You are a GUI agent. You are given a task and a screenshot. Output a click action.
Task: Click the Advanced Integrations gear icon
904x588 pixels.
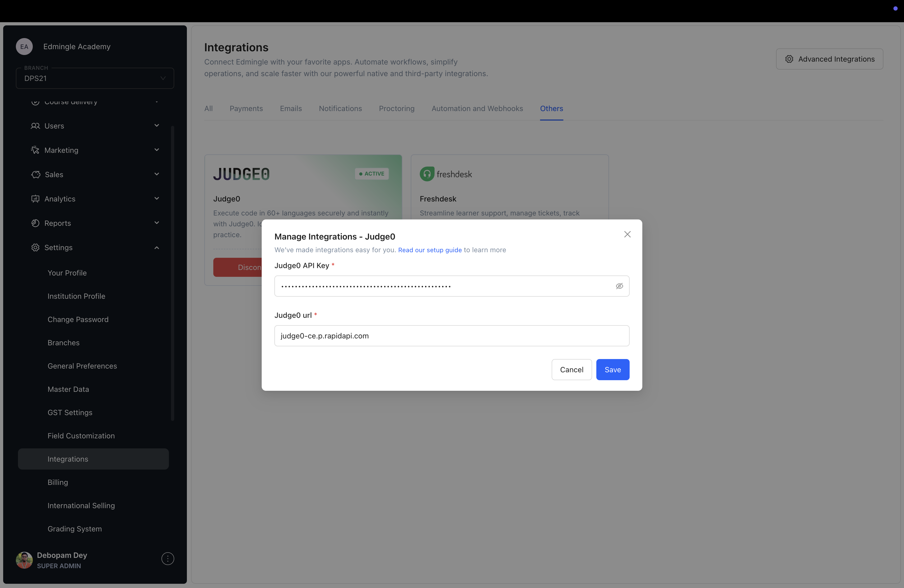789,59
